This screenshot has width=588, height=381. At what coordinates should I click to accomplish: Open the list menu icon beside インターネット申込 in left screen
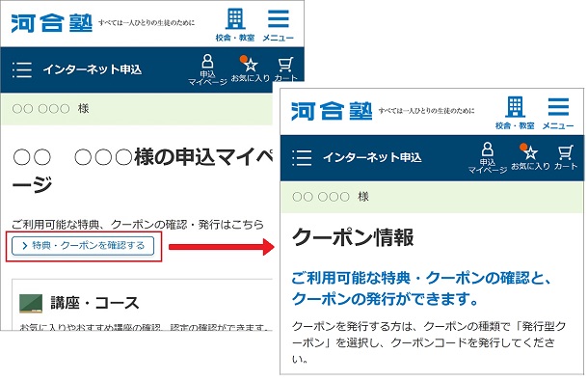22,69
